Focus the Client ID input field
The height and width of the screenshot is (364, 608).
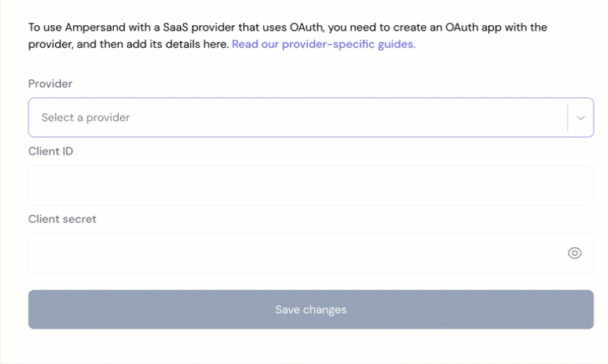[310, 185]
